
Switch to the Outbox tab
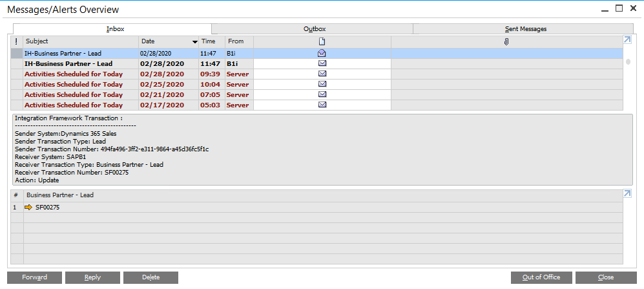(314, 29)
